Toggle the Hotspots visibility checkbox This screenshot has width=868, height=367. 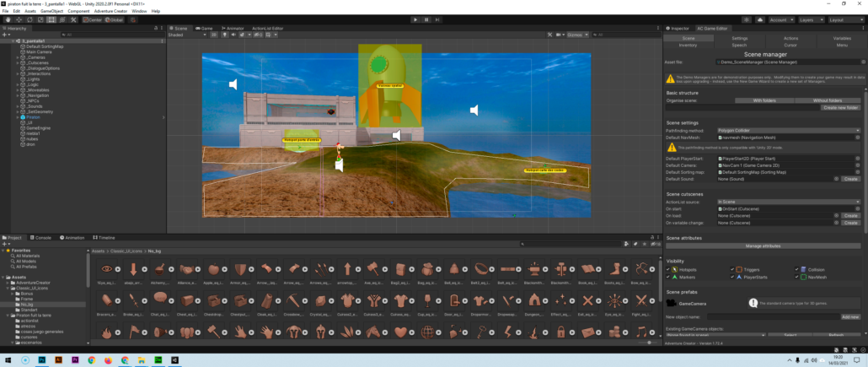pyautogui.click(x=669, y=270)
